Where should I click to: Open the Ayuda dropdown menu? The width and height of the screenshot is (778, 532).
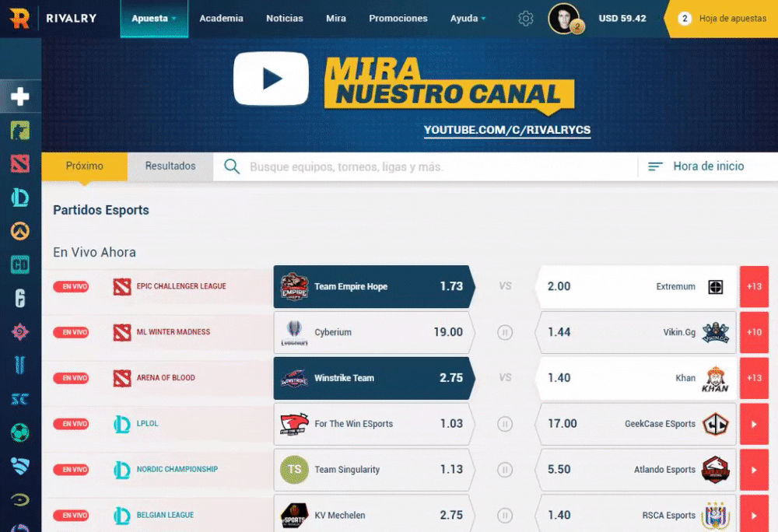468,19
